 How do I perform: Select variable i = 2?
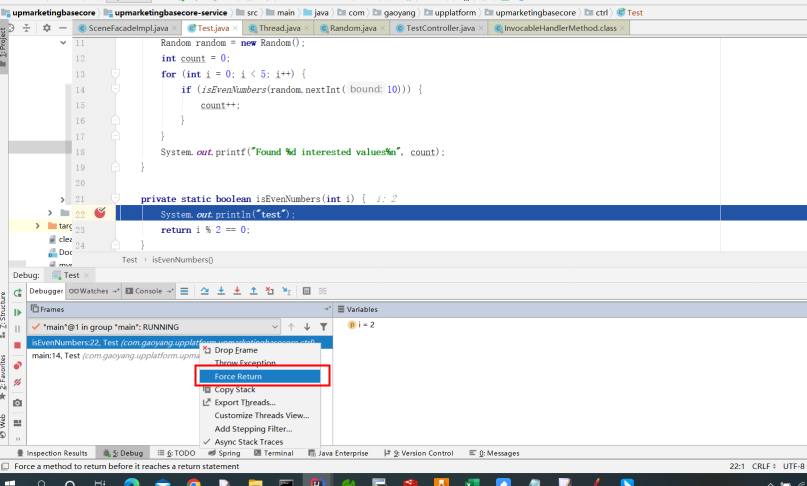point(362,325)
